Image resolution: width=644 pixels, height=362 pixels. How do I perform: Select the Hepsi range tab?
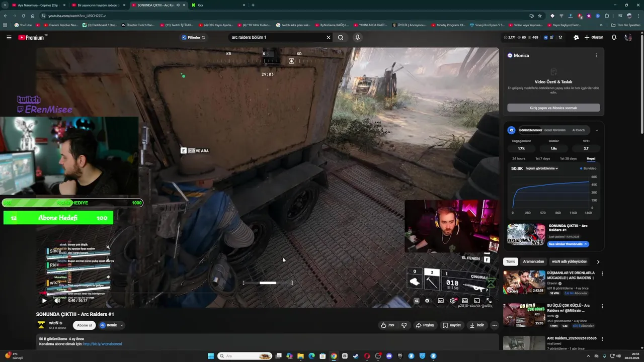[591, 158]
